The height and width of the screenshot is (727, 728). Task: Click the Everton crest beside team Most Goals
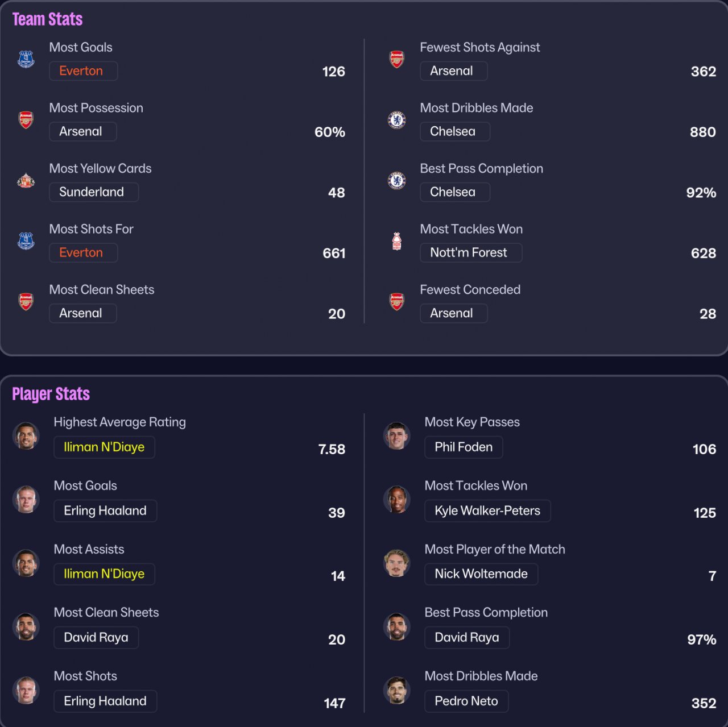[x=26, y=59]
